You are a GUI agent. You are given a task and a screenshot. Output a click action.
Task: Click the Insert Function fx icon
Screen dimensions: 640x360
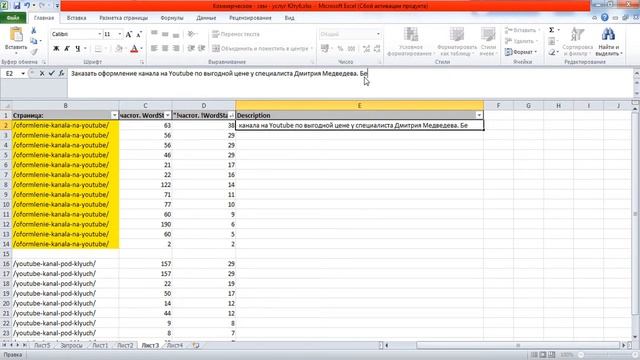(61, 73)
